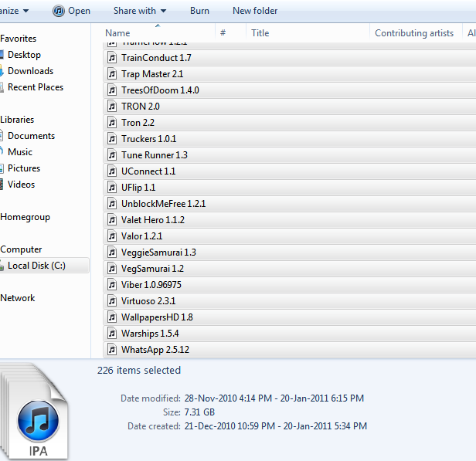476x461 pixels.
Task: Click the file icon of TRON 2.0
Action: [112, 107]
